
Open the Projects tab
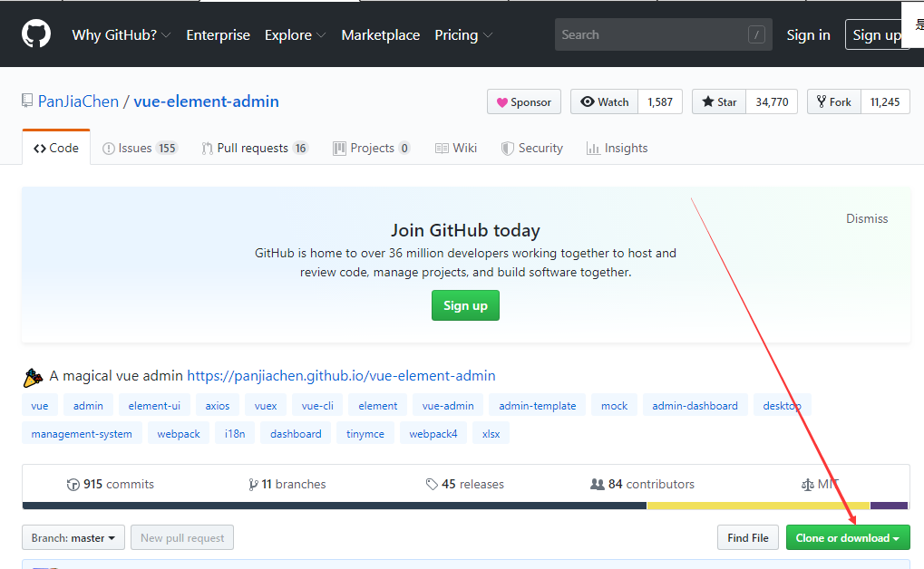click(x=372, y=148)
